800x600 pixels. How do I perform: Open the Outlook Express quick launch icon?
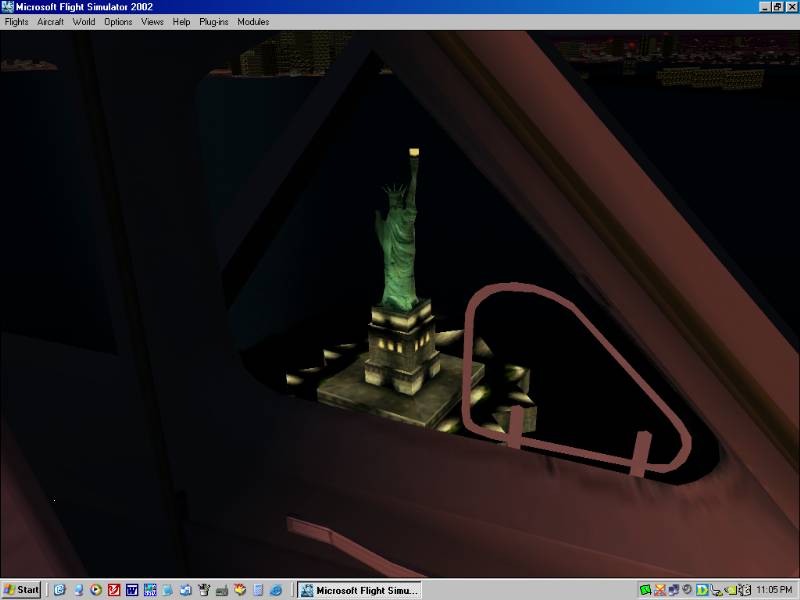(185, 590)
